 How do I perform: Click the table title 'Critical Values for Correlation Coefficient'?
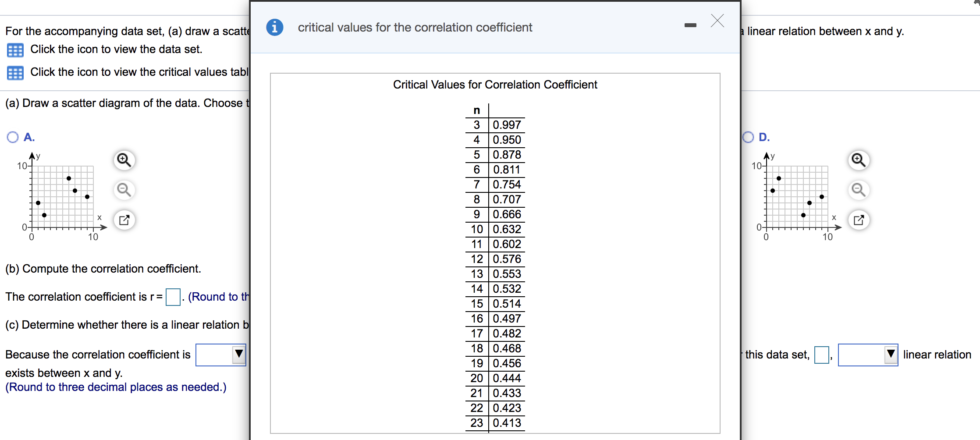(495, 85)
